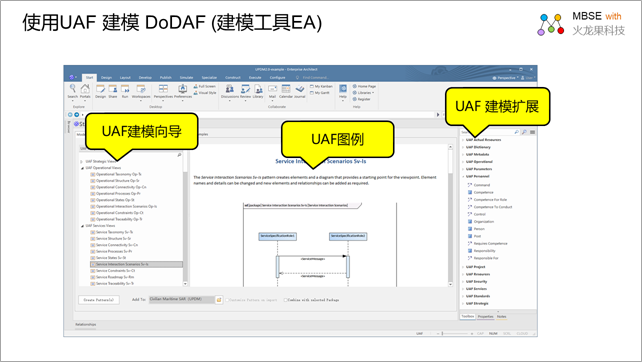Enable Customize Pattern on import checkbox

pyautogui.click(x=227, y=300)
